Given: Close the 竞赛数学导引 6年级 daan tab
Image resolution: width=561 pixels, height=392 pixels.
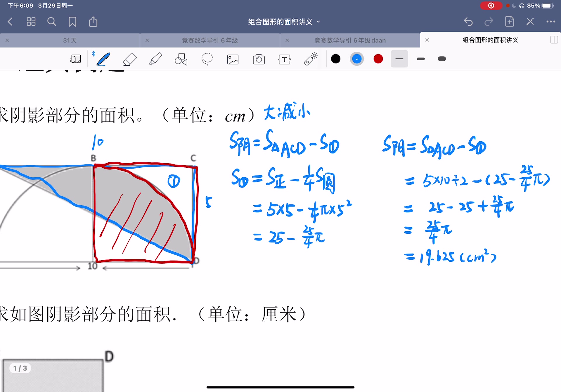Looking at the screenshot, I should (287, 40).
